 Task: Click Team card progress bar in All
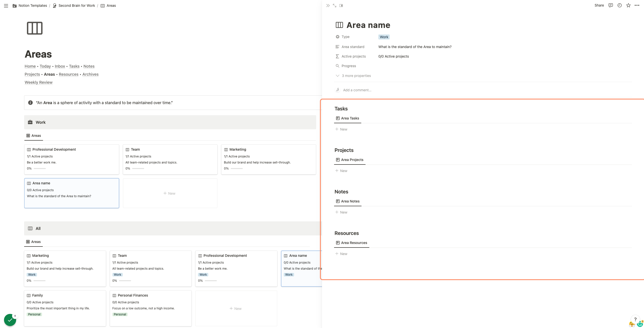click(x=125, y=281)
